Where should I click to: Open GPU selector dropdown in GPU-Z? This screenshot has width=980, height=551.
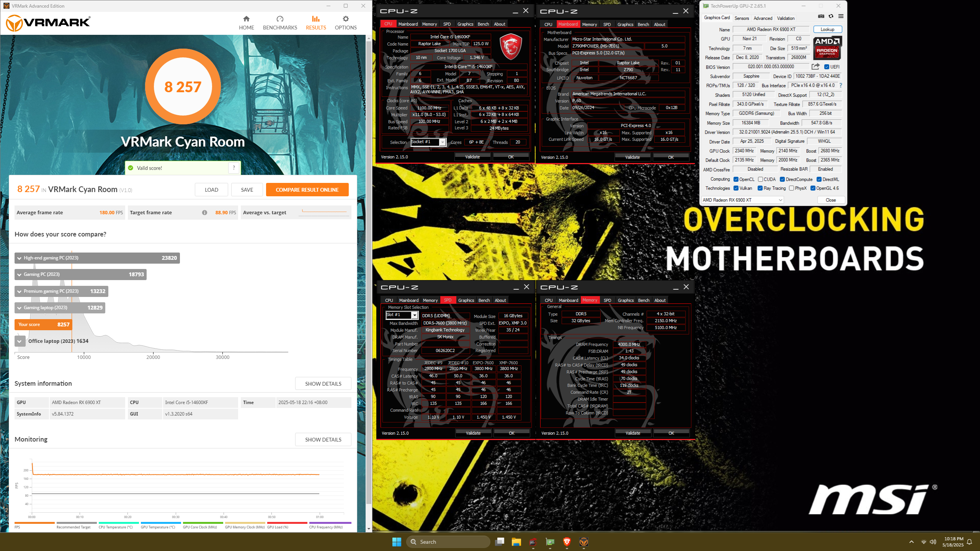click(x=742, y=200)
